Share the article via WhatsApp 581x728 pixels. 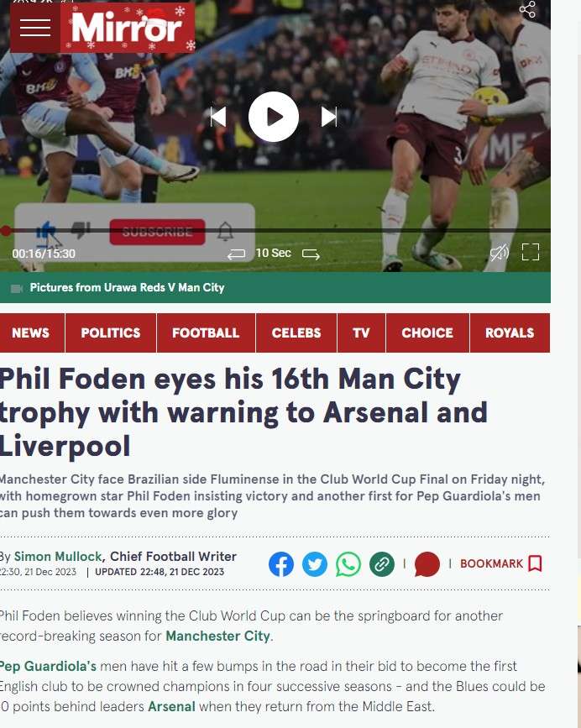coord(348,564)
